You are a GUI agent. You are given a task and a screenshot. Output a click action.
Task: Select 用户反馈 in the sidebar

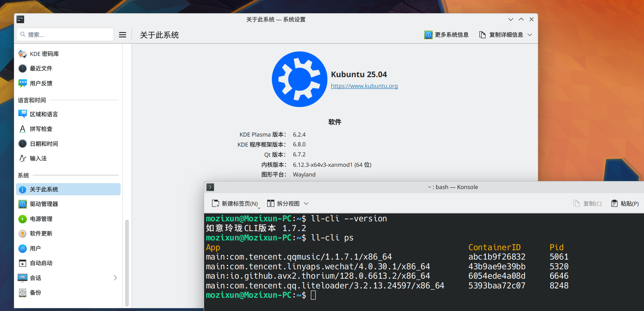(68, 83)
